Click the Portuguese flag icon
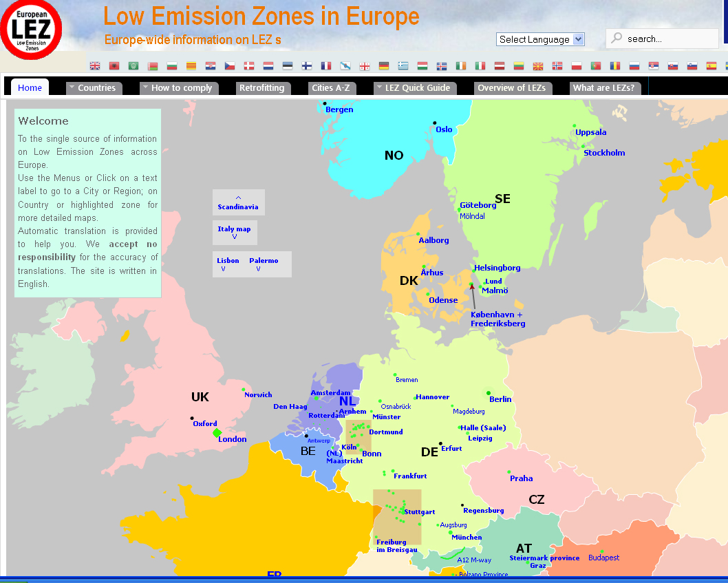728x583 pixels. 596,66
